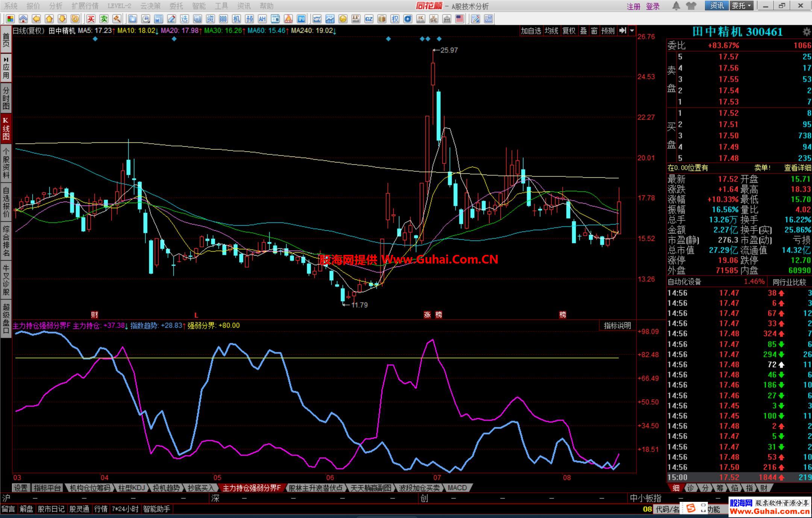The height and width of the screenshot is (518, 812).
Task: Click the 查看详细 link
Action: click(797, 168)
